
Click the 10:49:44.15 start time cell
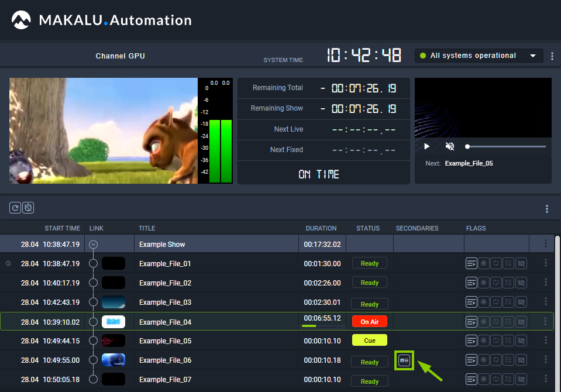pos(50,341)
